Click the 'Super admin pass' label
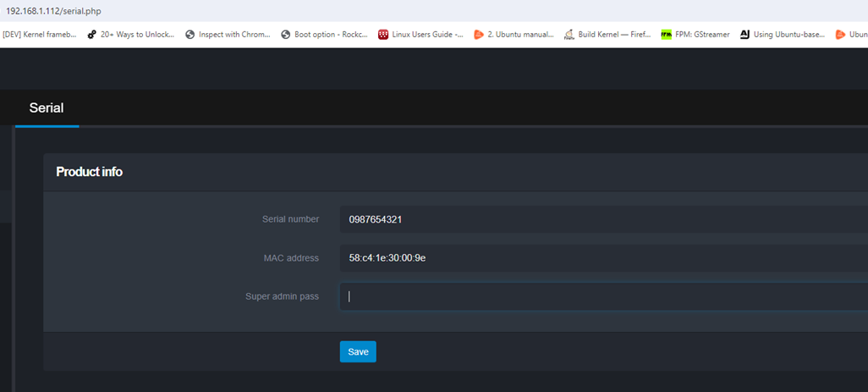 click(282, 296)
